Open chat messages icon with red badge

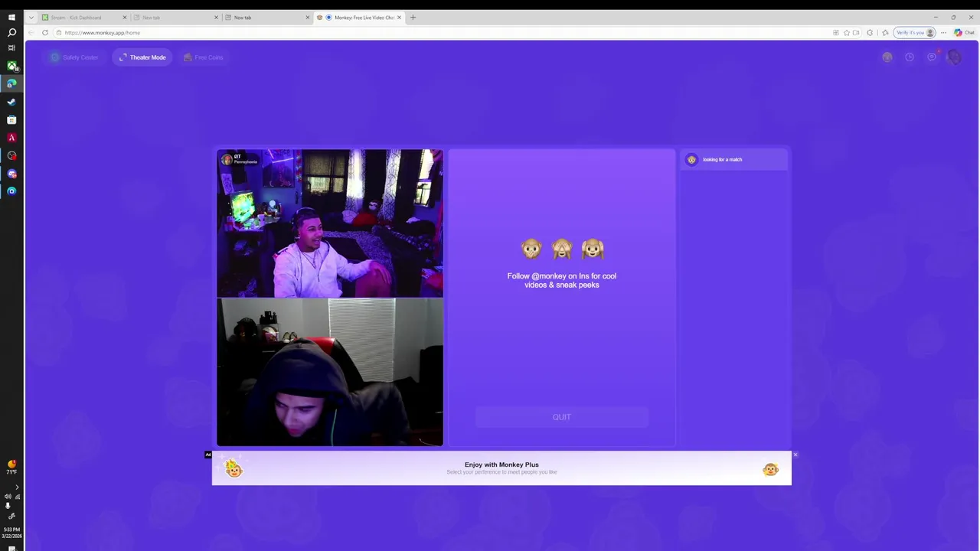932,57
